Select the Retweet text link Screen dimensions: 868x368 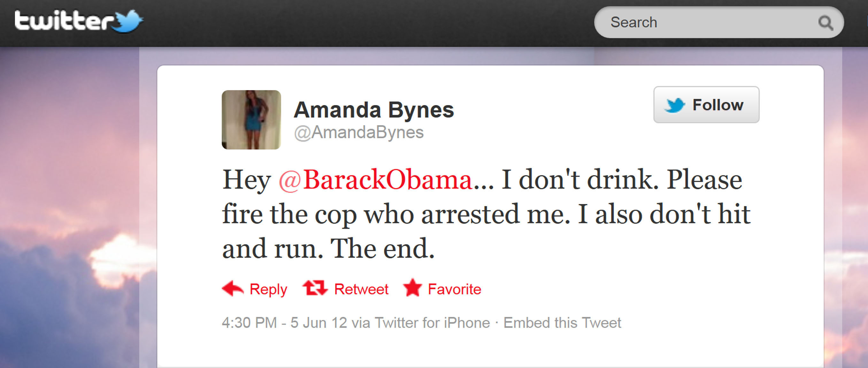point(361,289)
